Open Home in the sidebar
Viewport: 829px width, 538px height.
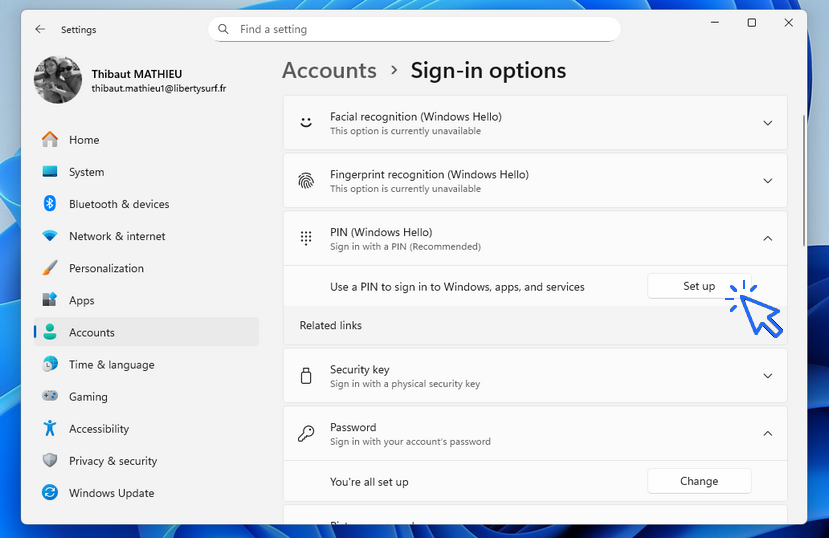coord(146,140)
